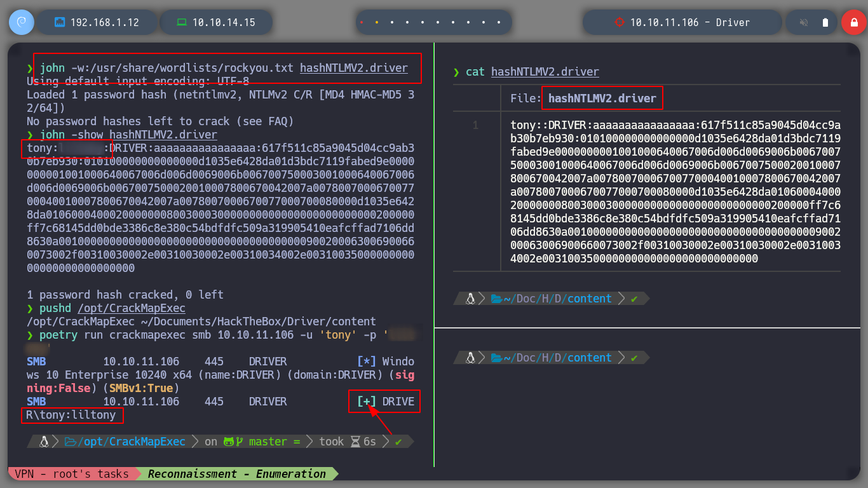Click the 'cat hashNTLMV2.driver' command
The height and width of the screenshot is (488, 868).
pyautogui.click(x=532, y=72)
